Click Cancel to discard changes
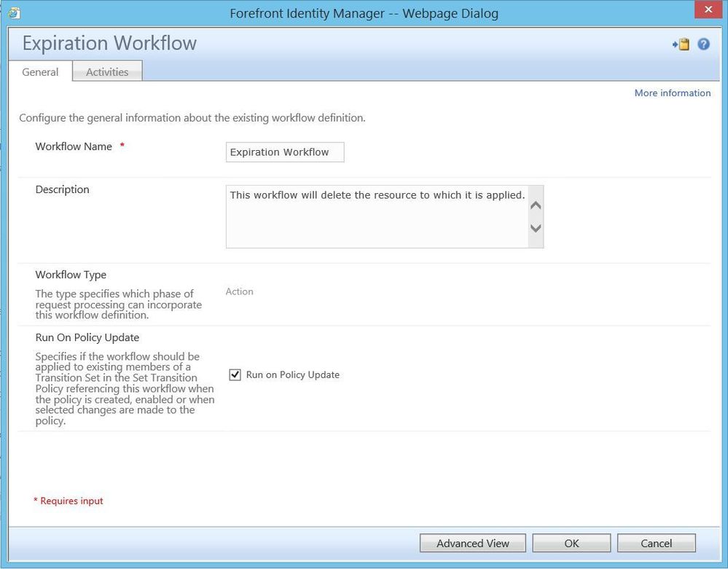 (x=656, y=543)
